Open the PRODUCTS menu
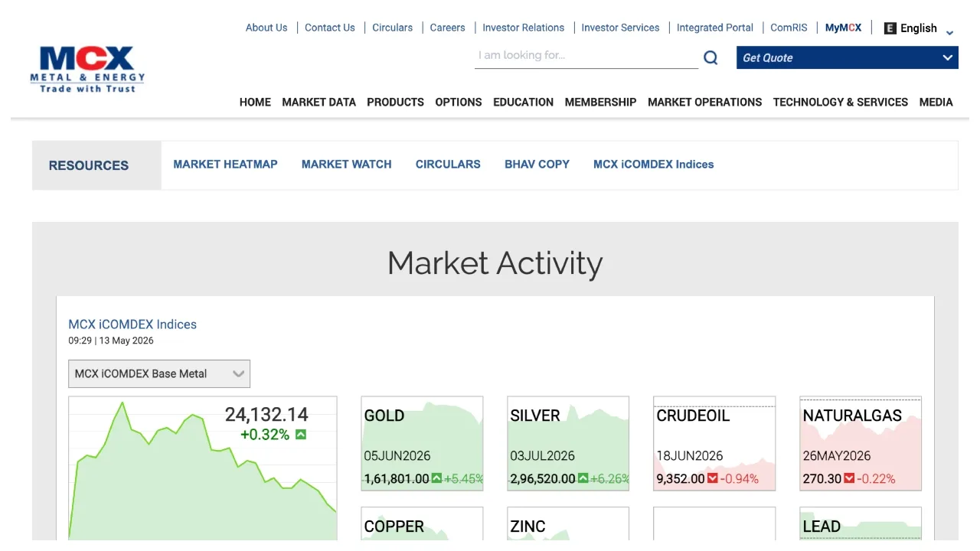Image resolution: width=980 pixels, height=551 pixels. tap(395, 102)
